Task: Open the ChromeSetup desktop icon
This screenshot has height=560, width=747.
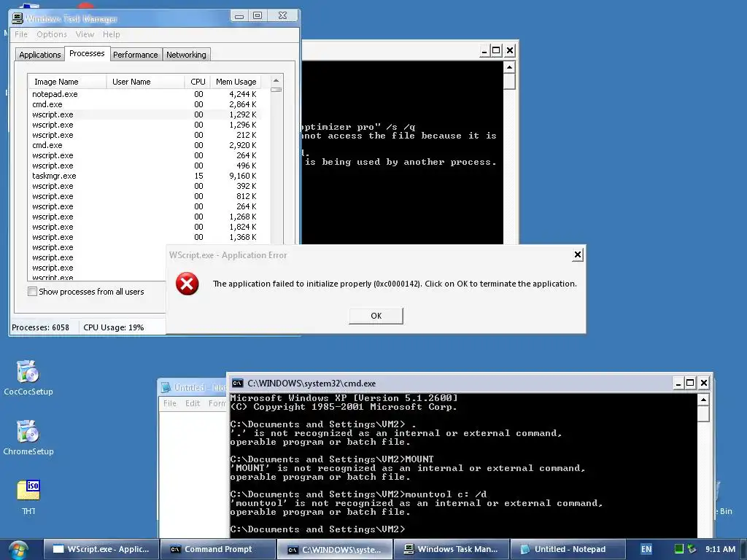Action: 28,437
